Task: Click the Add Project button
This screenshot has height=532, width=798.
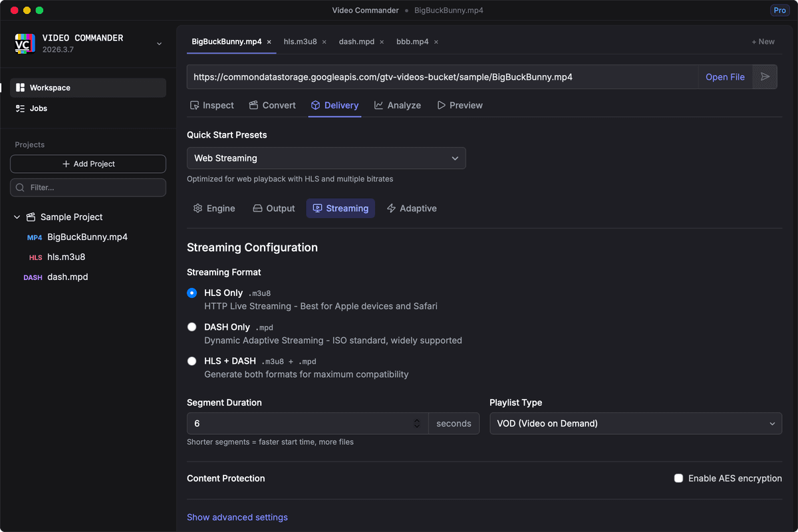Action: 88,164
